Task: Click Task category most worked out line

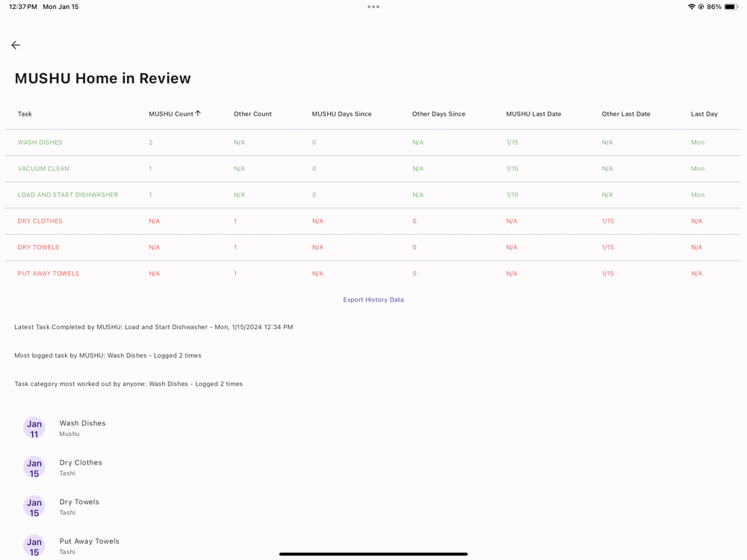Action: click(128, 384)
